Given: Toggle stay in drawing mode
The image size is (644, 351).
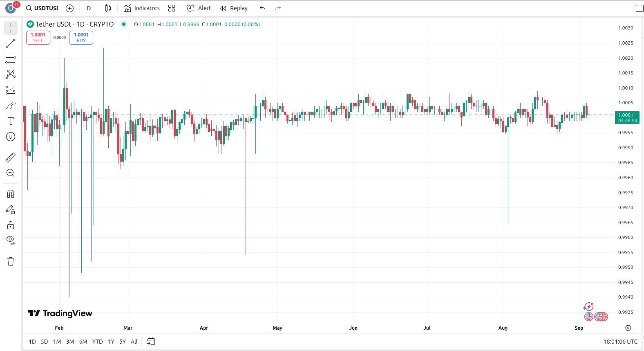Looking at the screenshot, I should 11,209.
